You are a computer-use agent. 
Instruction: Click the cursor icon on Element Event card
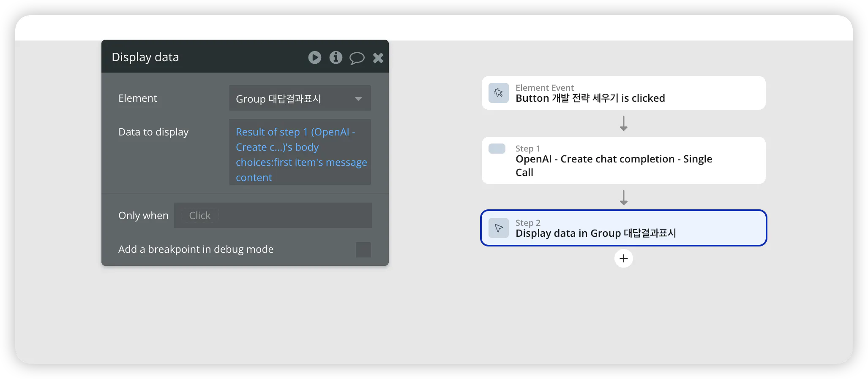click(499, 93)
